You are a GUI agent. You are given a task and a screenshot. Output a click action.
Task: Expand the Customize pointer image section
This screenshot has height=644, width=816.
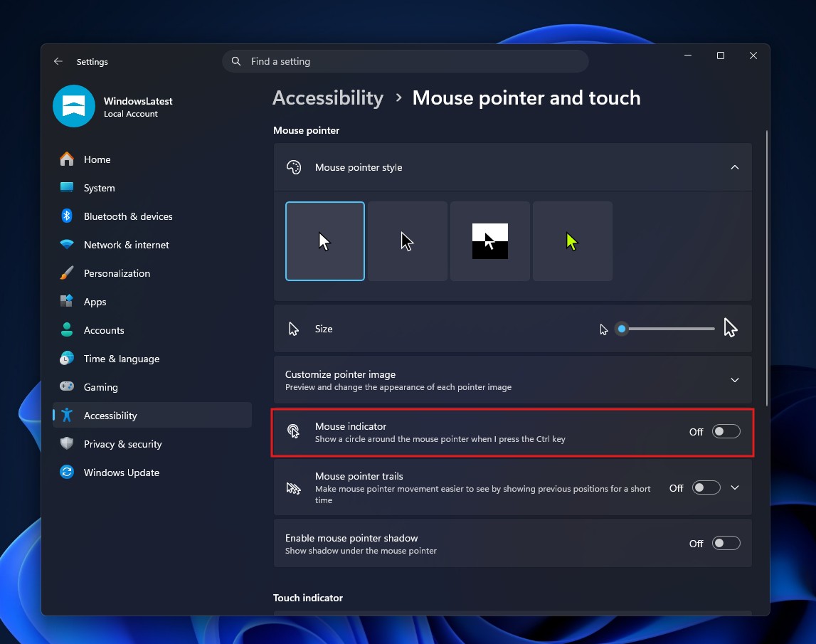pyautogui.click(x=735, y=380)
